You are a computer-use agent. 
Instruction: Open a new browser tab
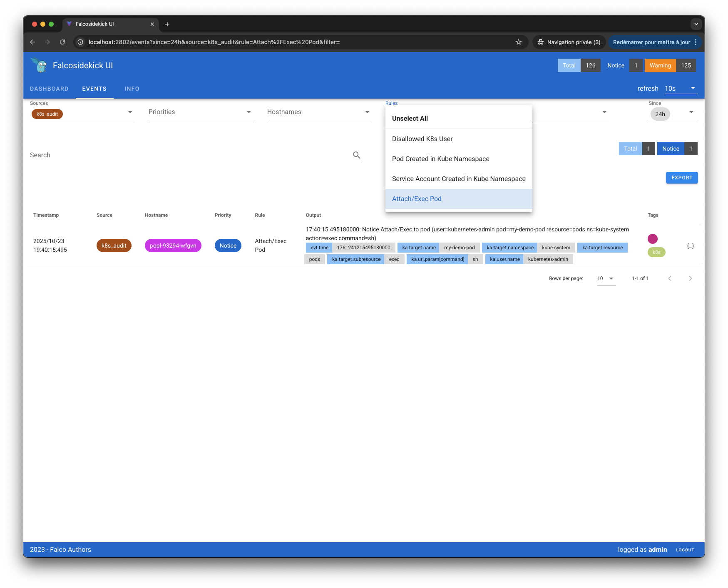coord(167,24)
